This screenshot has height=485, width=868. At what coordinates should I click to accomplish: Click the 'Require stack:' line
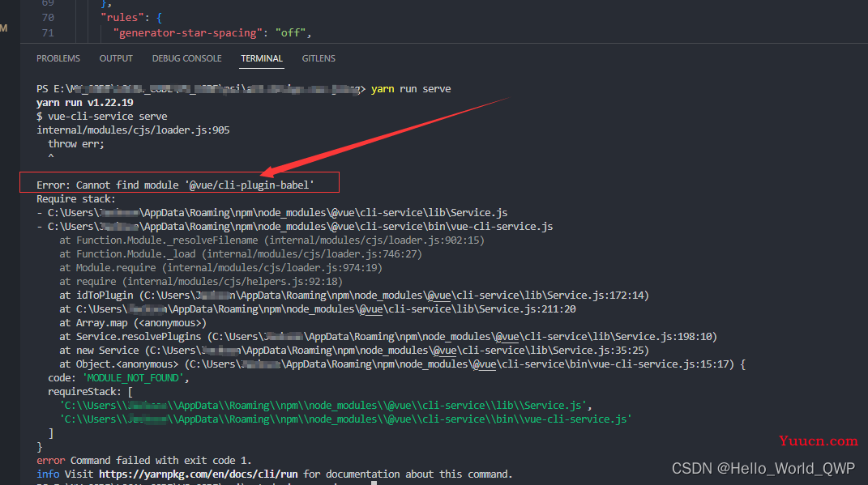tap(76, 198)
